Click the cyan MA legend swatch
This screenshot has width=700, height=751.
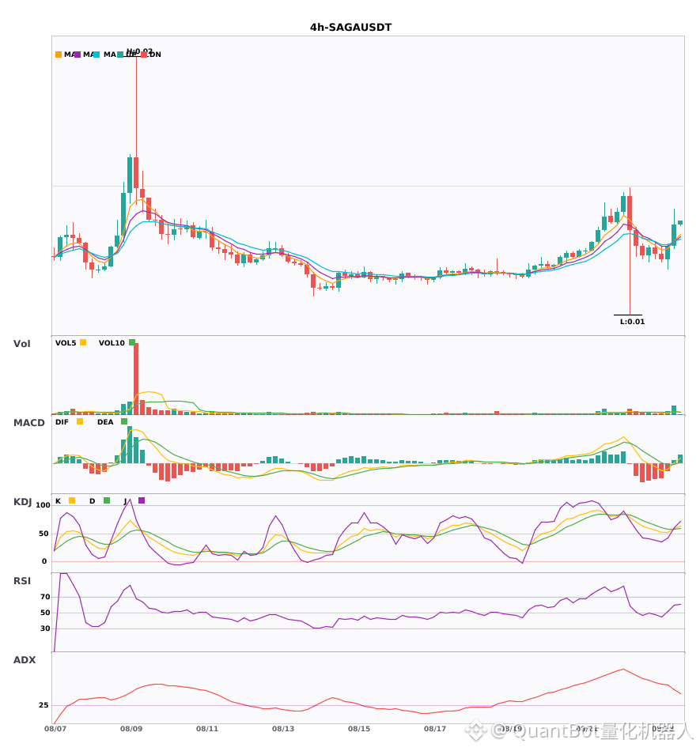(x=96, y=55)
